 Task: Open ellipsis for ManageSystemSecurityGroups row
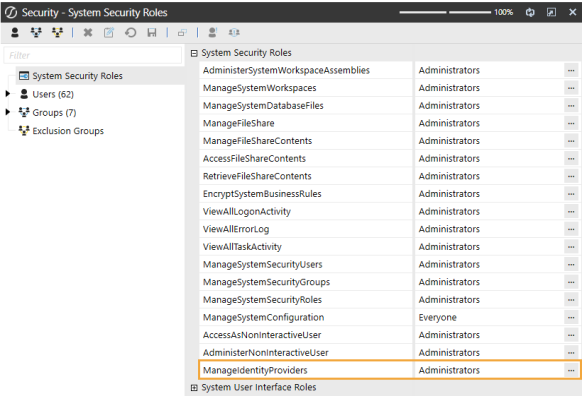point(571,282)
